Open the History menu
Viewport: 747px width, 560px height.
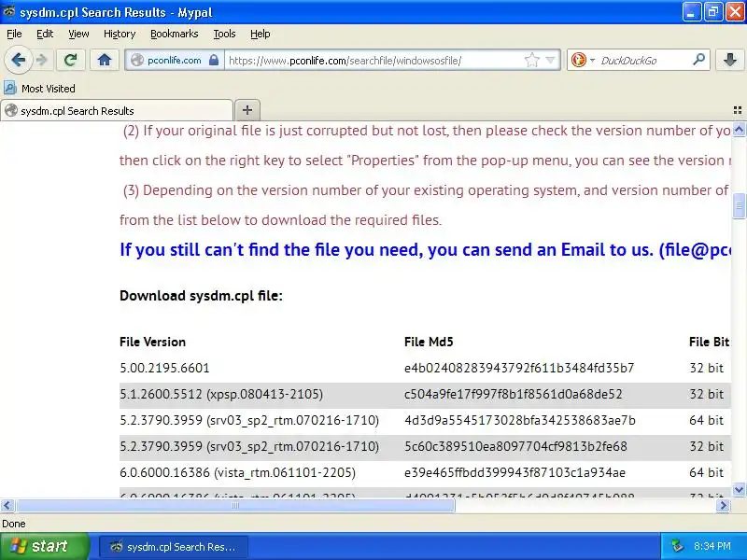pos(120,34)
